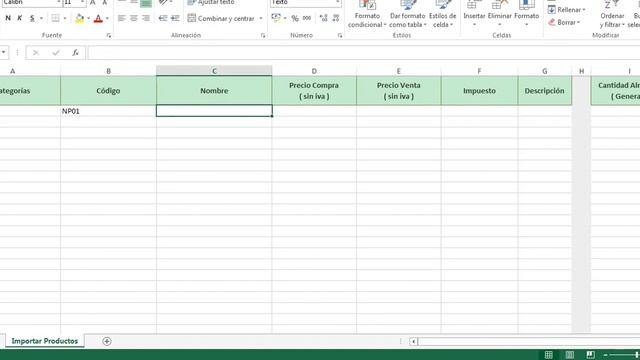Align text left
The height and width of the screenshot is (360, 640).
coord(122,18)
